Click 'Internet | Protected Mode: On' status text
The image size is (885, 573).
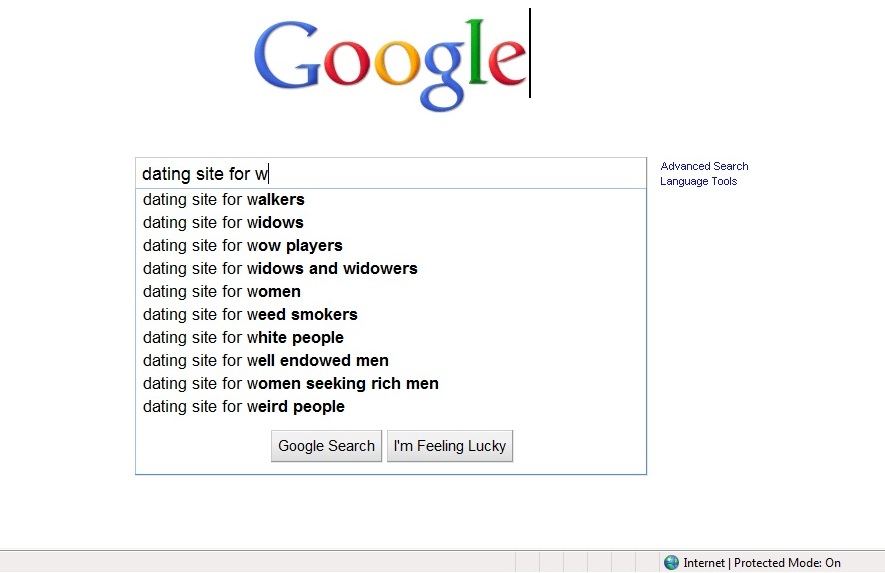click(x=762, y=563)
